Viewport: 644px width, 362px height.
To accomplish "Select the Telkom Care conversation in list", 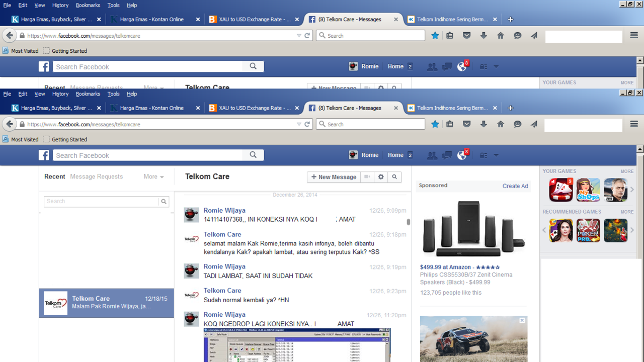I will [107, 303].
